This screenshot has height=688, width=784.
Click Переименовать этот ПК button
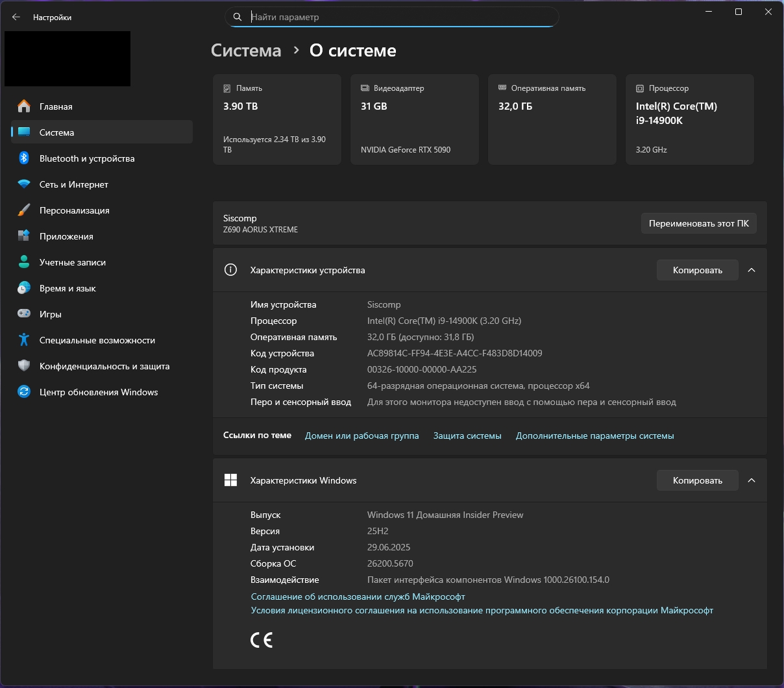point(698,223)
